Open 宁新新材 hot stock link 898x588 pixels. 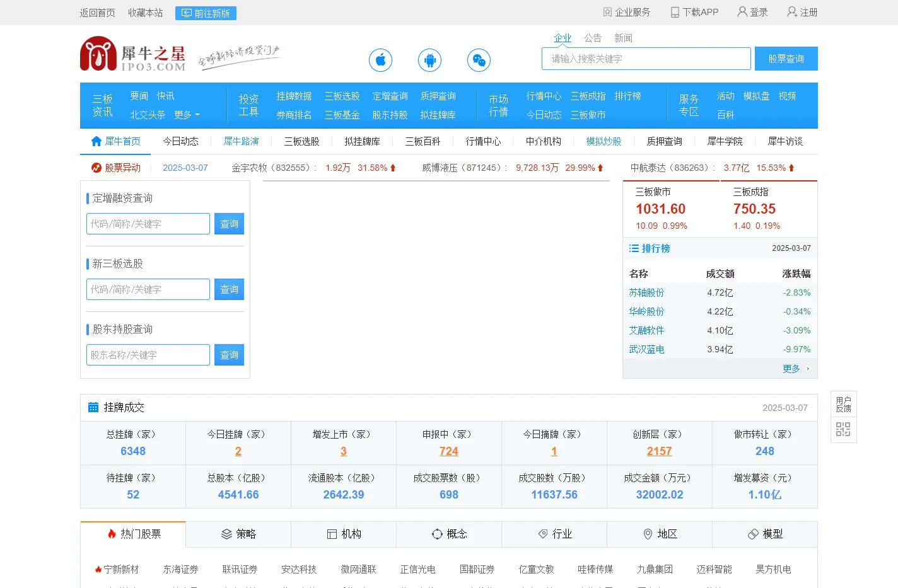pos(121,569)
